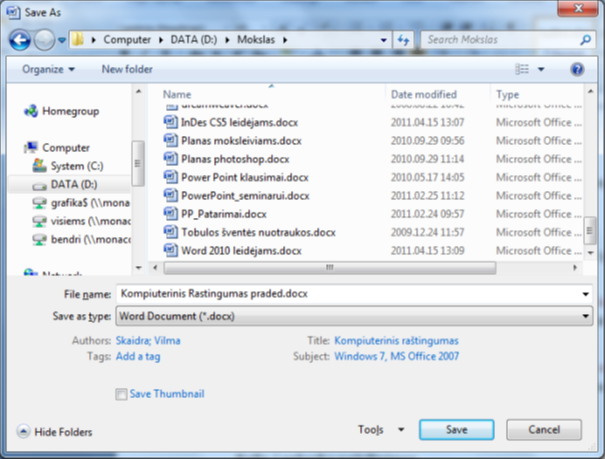The height and width of the screenshot is (459, 605).
Task: Click Word icon of Tobulos šventės nuotraukos.docx
Action: 171,232
